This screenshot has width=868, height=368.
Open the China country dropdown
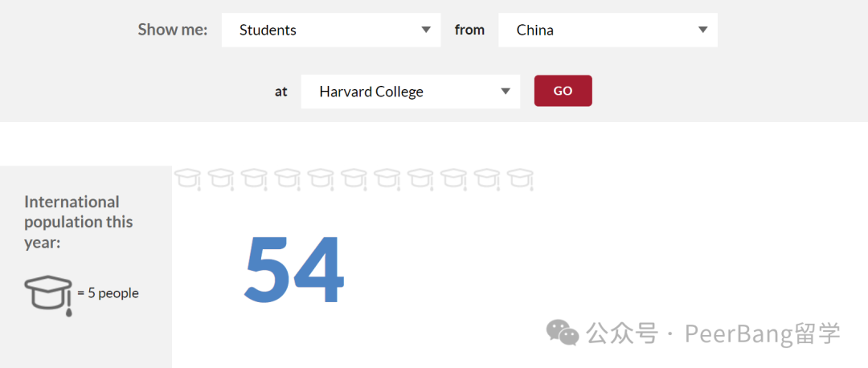click(608, 30)
